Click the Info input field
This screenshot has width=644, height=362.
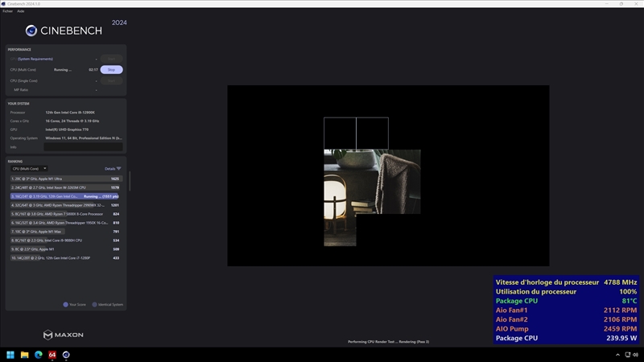point(83,147)
